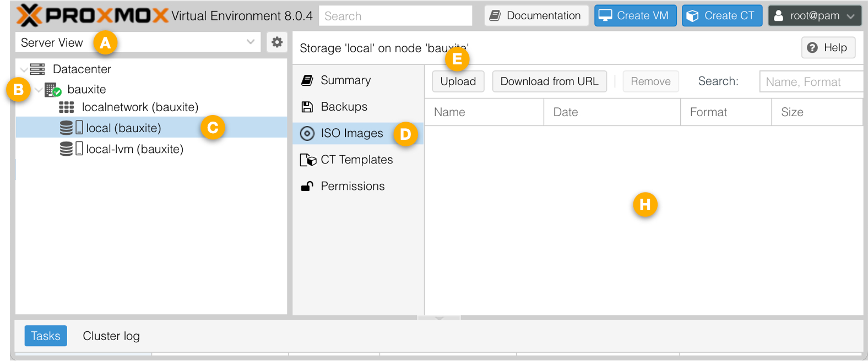Click the root@pam user icon

(x=778, y=16)
